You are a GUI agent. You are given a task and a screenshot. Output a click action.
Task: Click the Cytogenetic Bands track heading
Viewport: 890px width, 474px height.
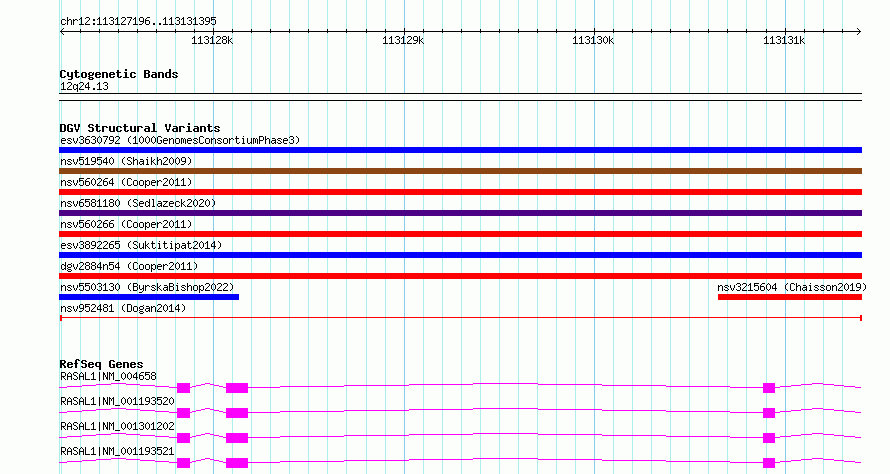coord(119,74)
